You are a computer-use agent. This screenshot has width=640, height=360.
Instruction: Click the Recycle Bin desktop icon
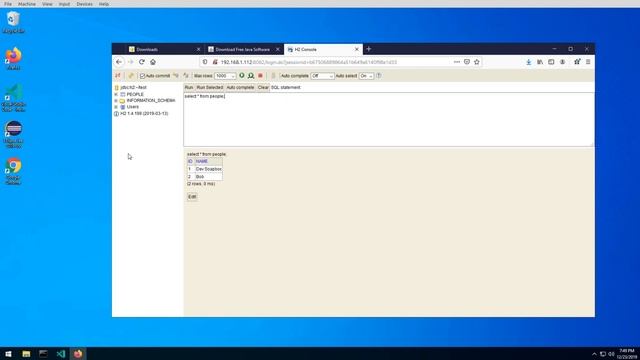coord(13,22)
